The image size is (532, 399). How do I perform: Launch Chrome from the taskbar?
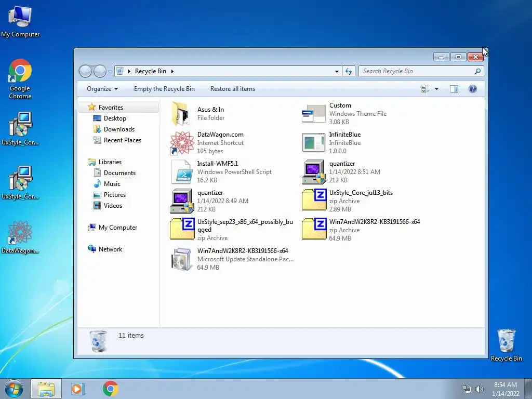110,389
